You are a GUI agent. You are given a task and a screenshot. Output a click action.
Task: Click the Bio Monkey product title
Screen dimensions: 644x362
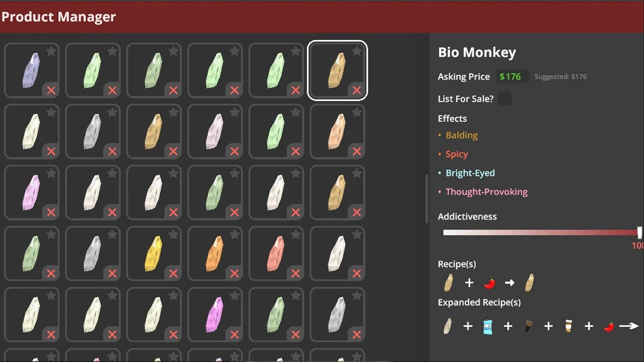[x=477, y=52]
